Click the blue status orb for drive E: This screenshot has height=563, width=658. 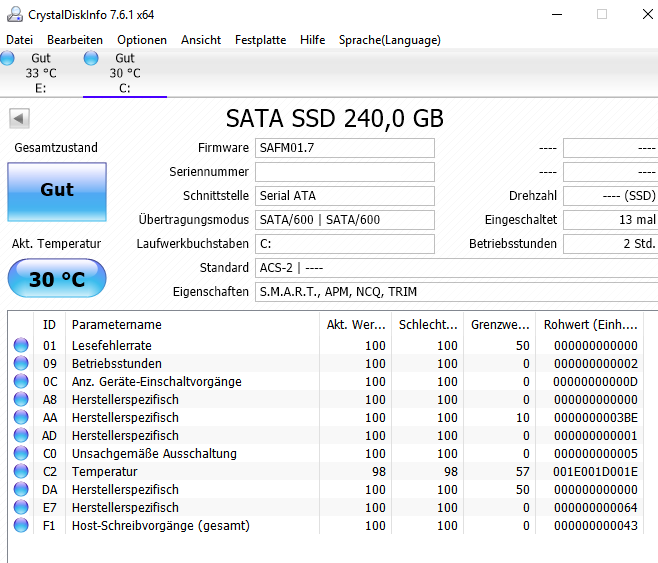click(7, 58)
